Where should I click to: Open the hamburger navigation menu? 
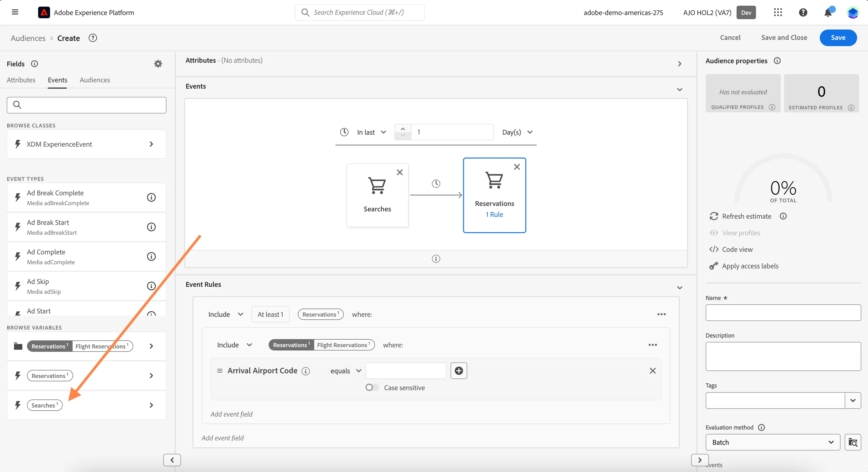[x=15, y=12]
